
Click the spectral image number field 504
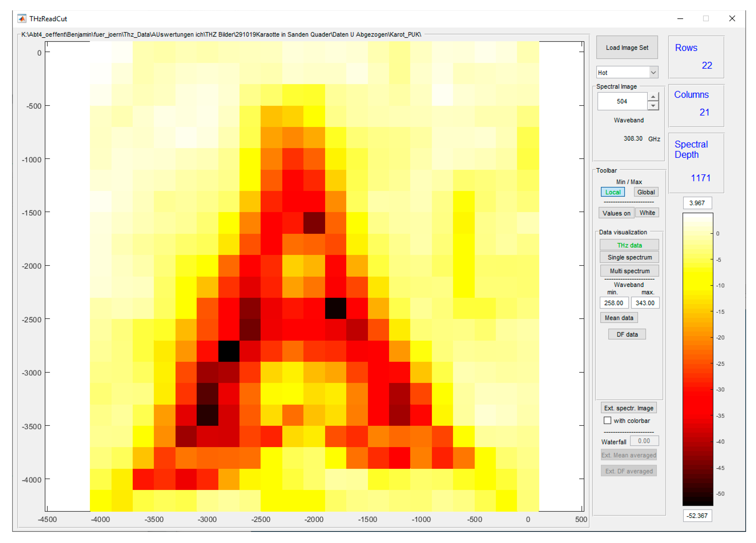(x=622, y=101)
